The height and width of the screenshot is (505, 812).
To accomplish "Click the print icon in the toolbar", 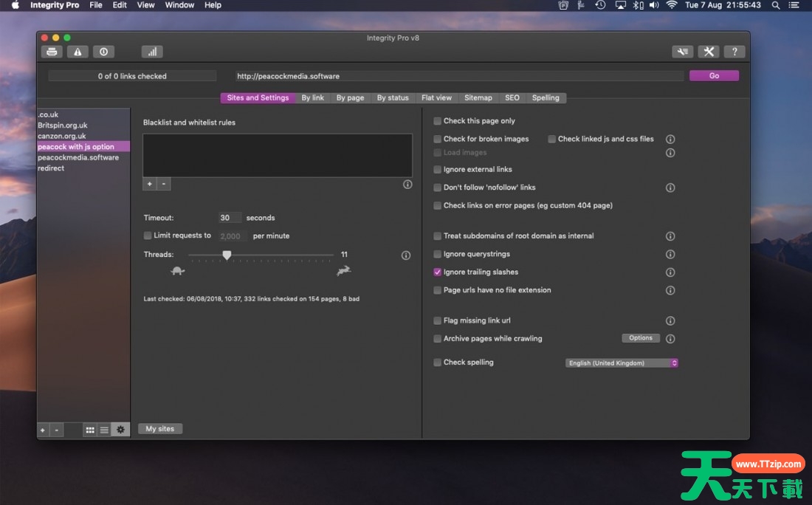I will [x=52, y=51].
